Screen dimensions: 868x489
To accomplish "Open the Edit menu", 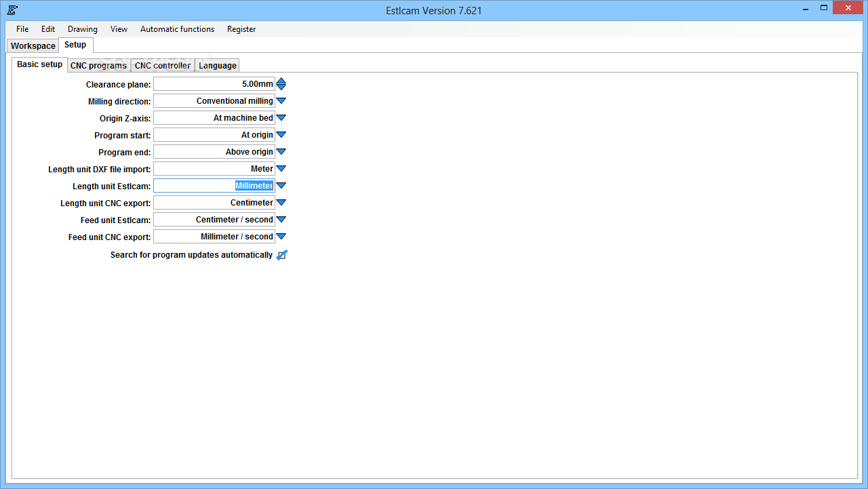I will 48,29.
